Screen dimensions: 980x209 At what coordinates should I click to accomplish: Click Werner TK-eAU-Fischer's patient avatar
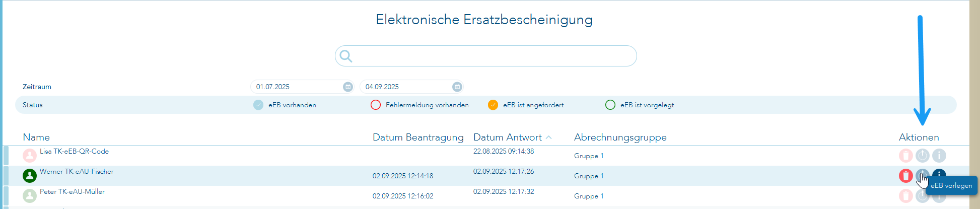[x=30, y=176]
